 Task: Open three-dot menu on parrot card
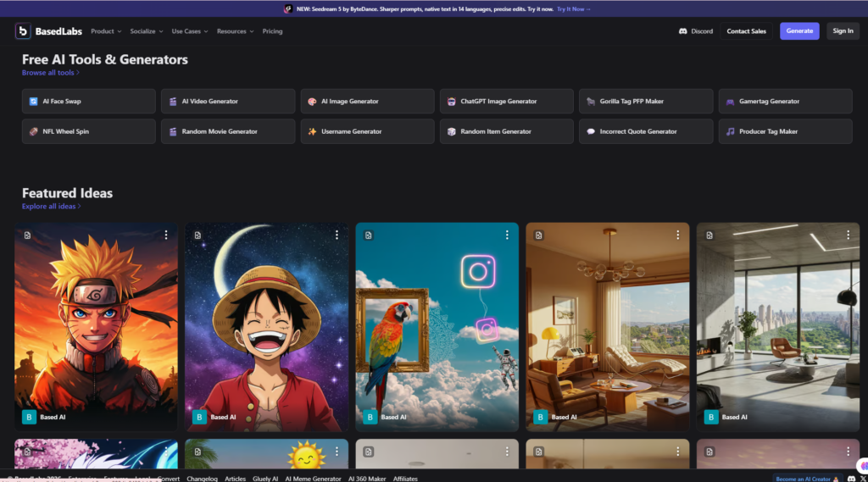[507, 235]
